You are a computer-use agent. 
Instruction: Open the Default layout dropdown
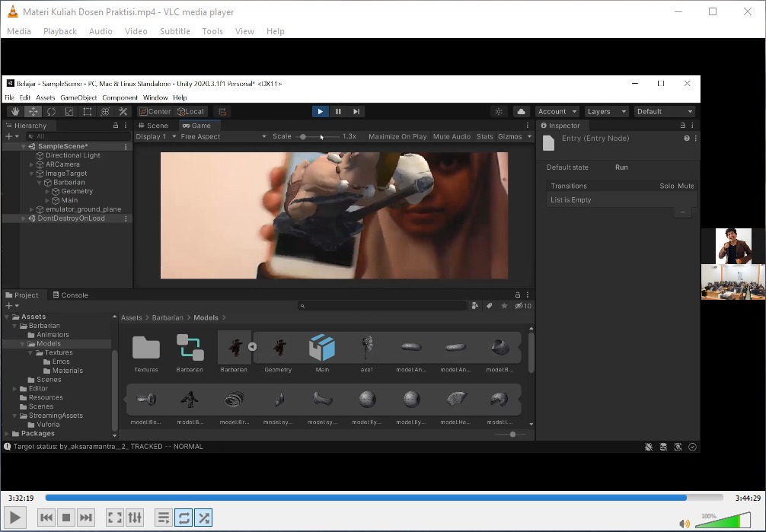point(665,111)
